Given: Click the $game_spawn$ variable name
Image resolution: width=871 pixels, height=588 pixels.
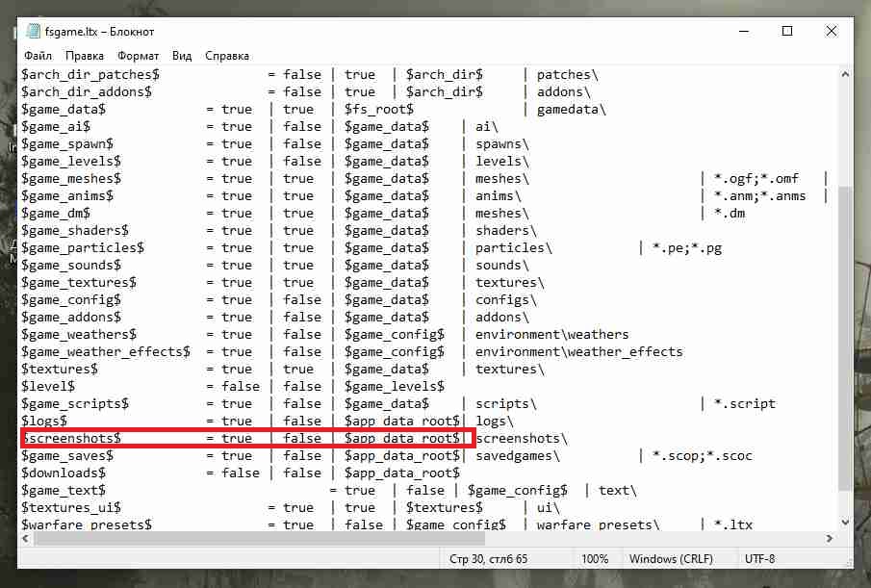Looking at the screenshot, I should point(67,143).
